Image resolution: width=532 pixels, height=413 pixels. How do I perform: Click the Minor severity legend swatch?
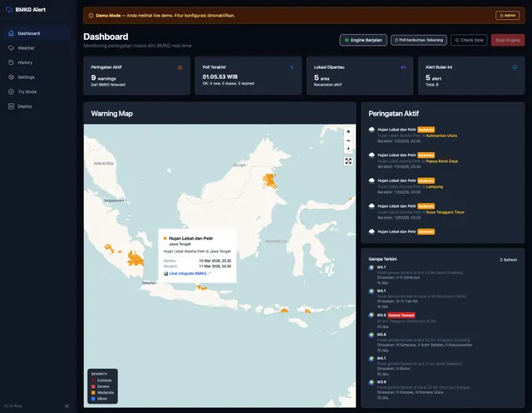pyautogui.click(x=93, y=399)
